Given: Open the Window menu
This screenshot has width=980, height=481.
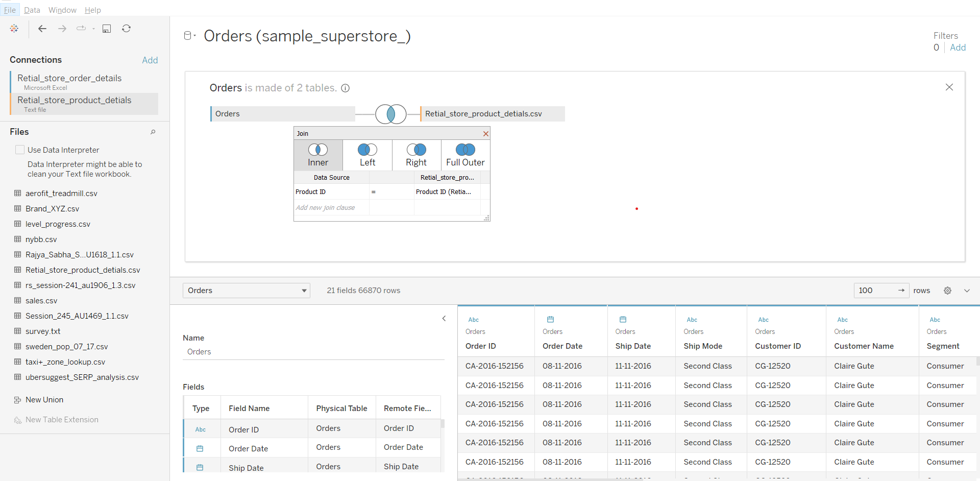Looking at the screenshot, I should (62, 10).
